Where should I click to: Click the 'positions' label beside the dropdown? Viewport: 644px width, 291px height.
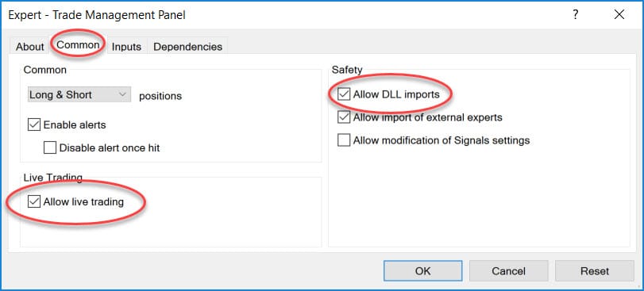point(160,96)
